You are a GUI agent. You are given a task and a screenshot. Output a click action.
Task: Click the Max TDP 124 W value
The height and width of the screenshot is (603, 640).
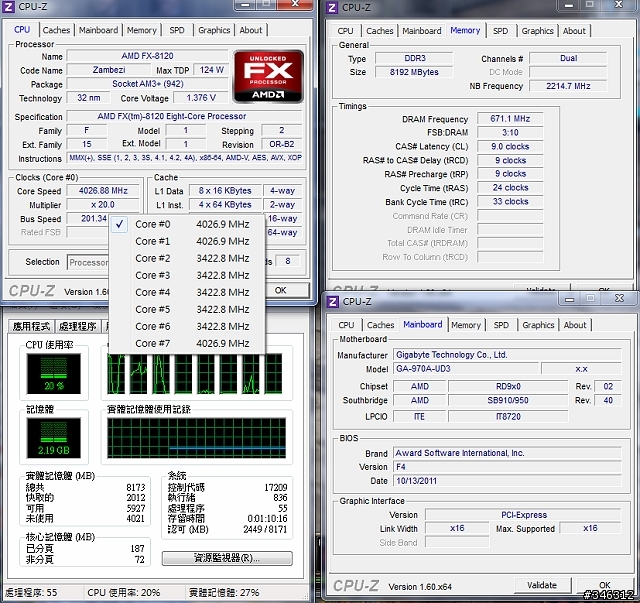pyautogui.click(x=211, y=70)
